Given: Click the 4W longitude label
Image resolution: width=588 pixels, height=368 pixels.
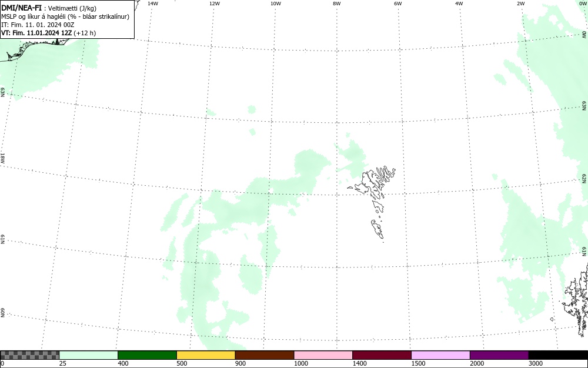Looking at the screenshot, I should [459, 4].
